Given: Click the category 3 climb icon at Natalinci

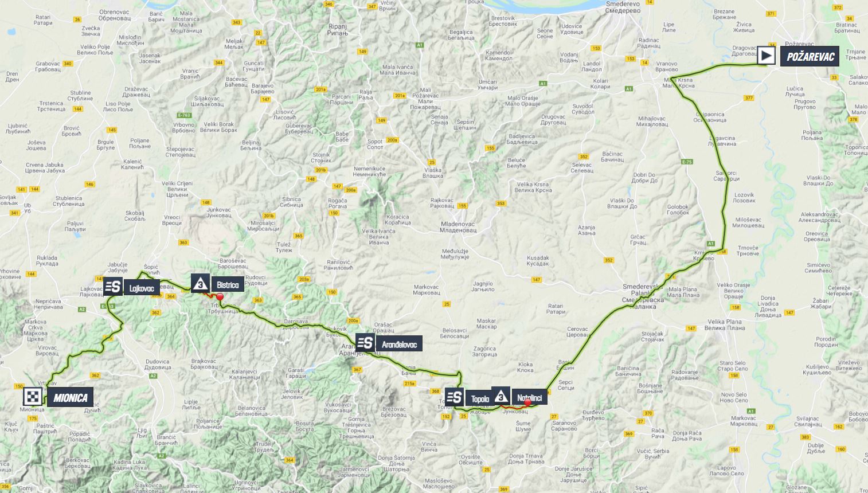Looking at the screenshot, I should tap(501, 396).
